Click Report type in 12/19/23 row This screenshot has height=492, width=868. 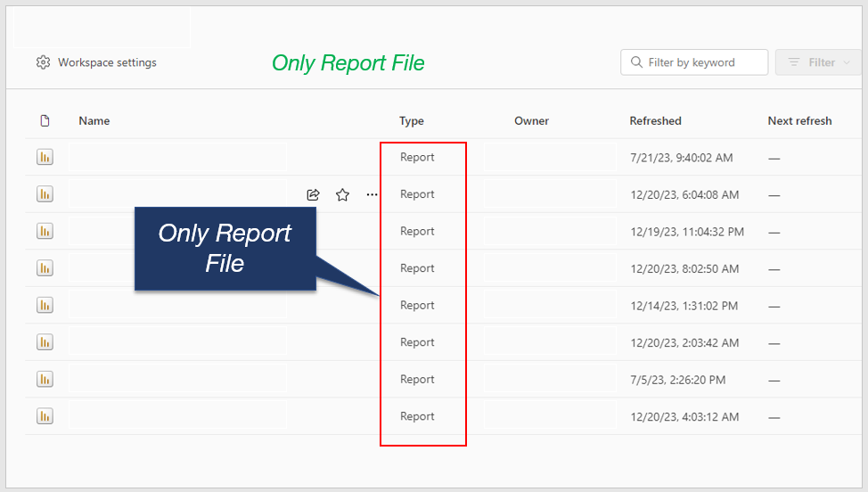(x=417, y=232)
